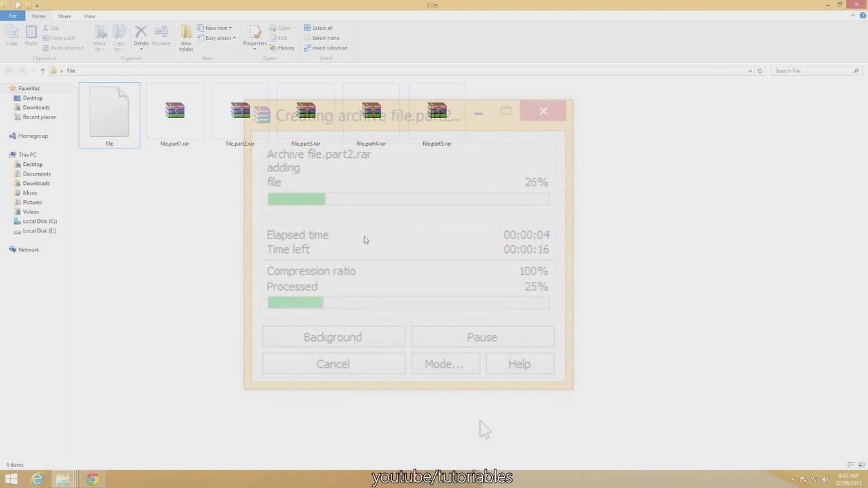Open Explorer Help question mark icon
The height and width of the screenshot is (488, 868).
(x=863, y=16)
